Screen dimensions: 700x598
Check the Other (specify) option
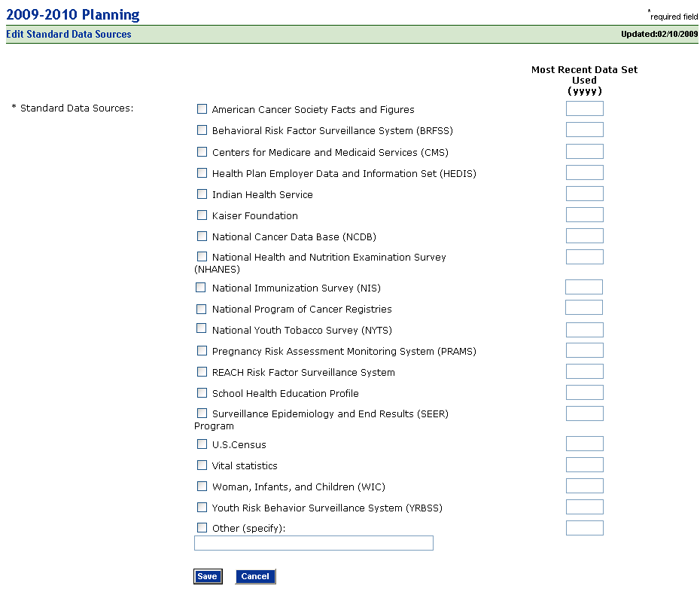coord(202,528)
